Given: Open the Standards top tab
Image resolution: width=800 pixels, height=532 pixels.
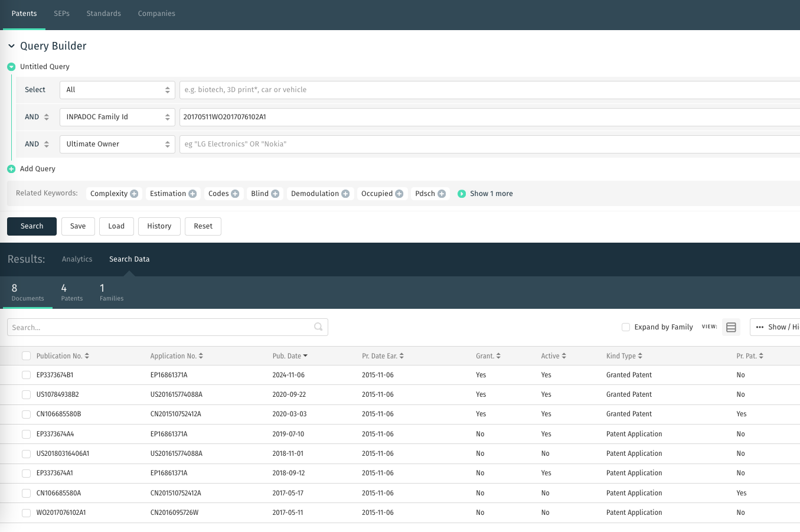Looking at the screenshot, I should click(104, 14).
